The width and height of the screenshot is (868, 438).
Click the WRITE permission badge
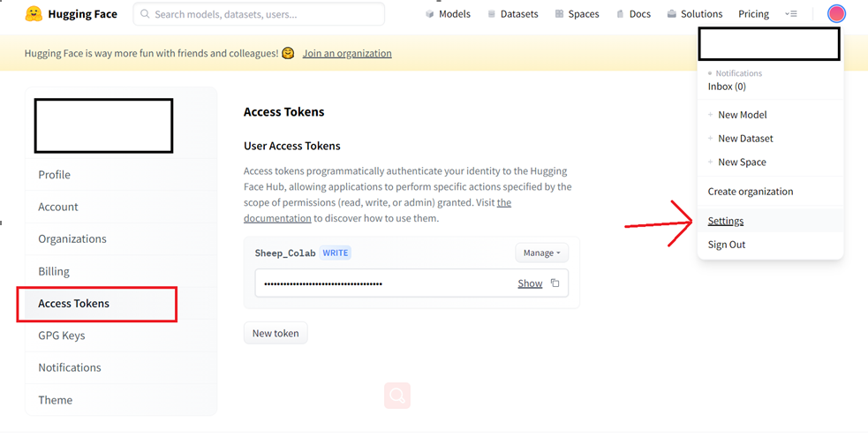pos(336,253)
